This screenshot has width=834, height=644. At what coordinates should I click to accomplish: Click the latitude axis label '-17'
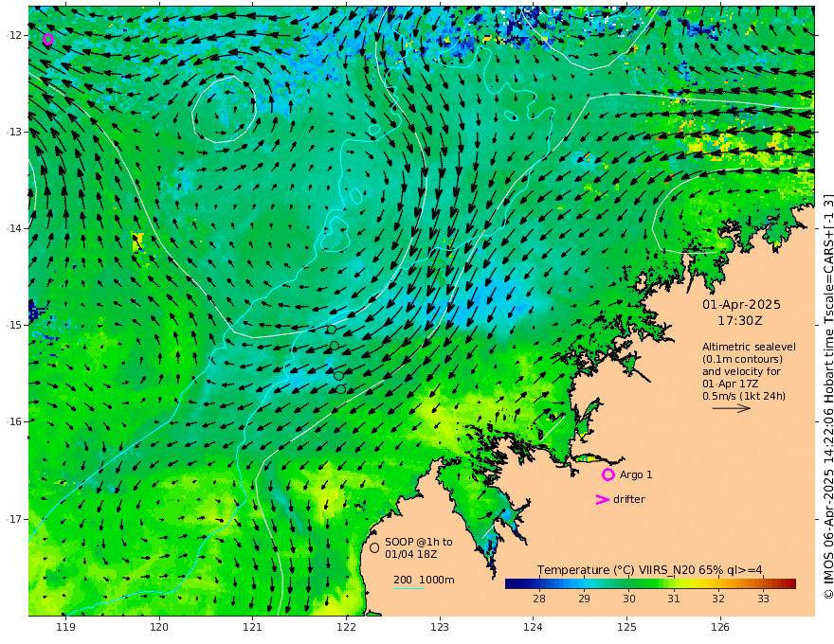point(15,519)
